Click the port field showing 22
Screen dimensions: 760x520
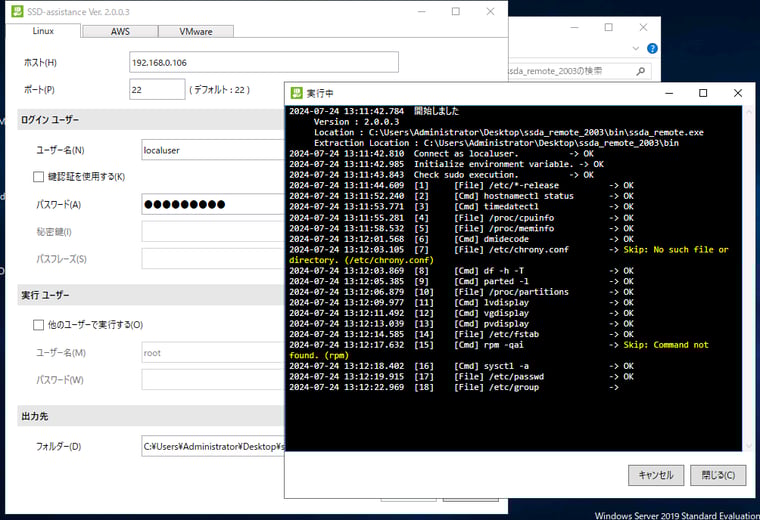pyautogui.click(x=157, y=90)
